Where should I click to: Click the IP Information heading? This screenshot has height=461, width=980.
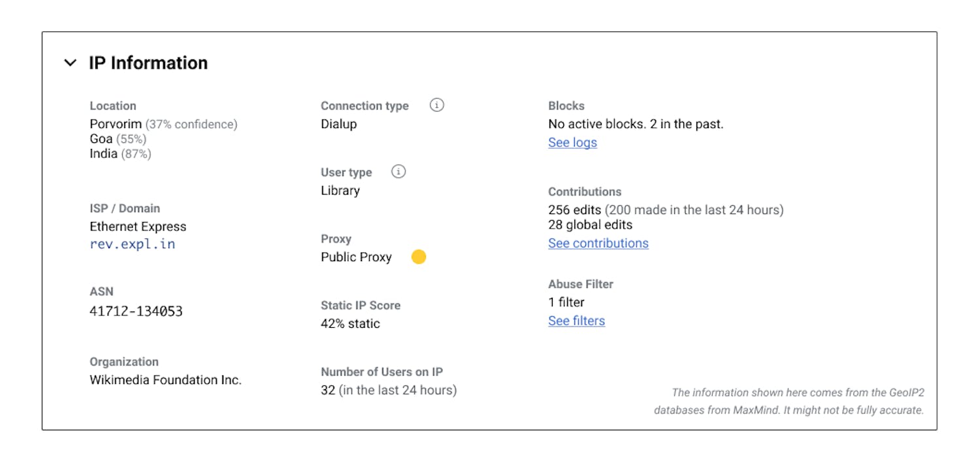pos(148,63)
